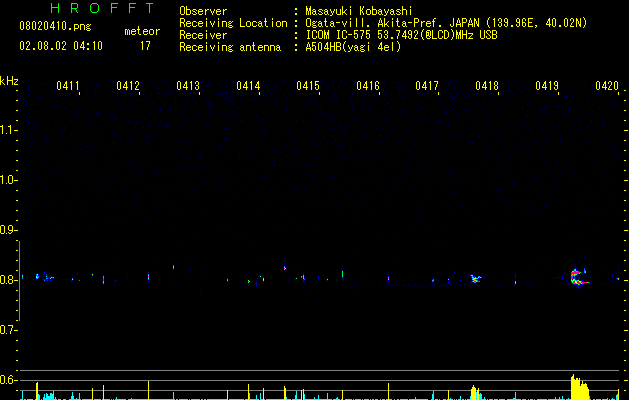Click the 'Receiving Location' label

click(x=233, y=23)
